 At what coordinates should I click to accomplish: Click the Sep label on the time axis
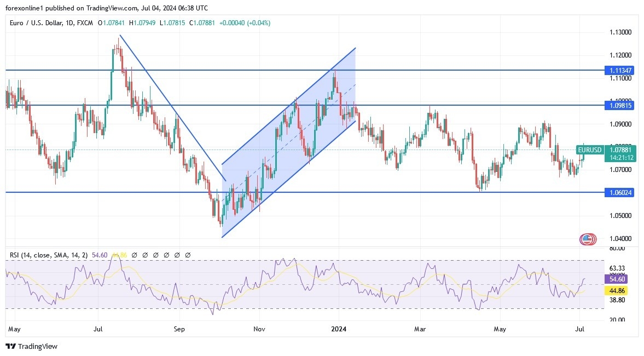(179, 330)
